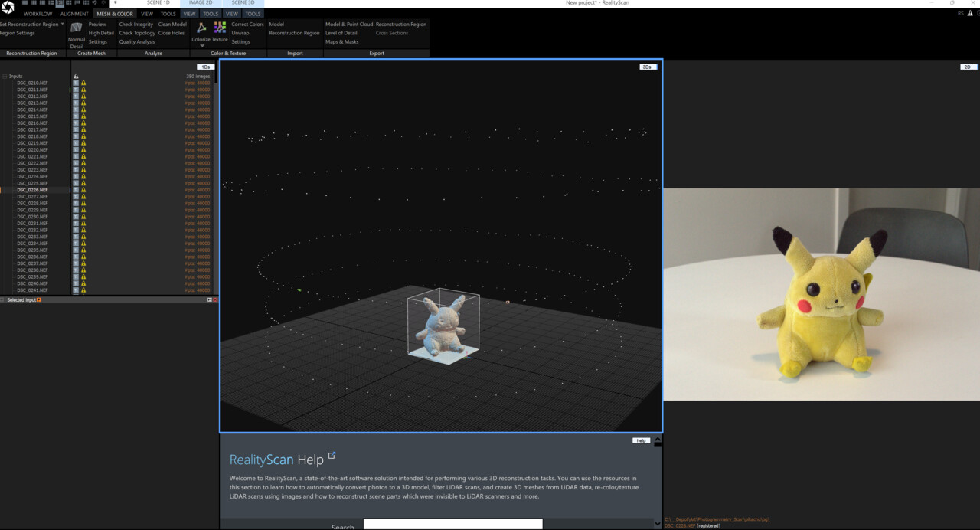Select the first single-pane layout icon

(x=25, y=3)
